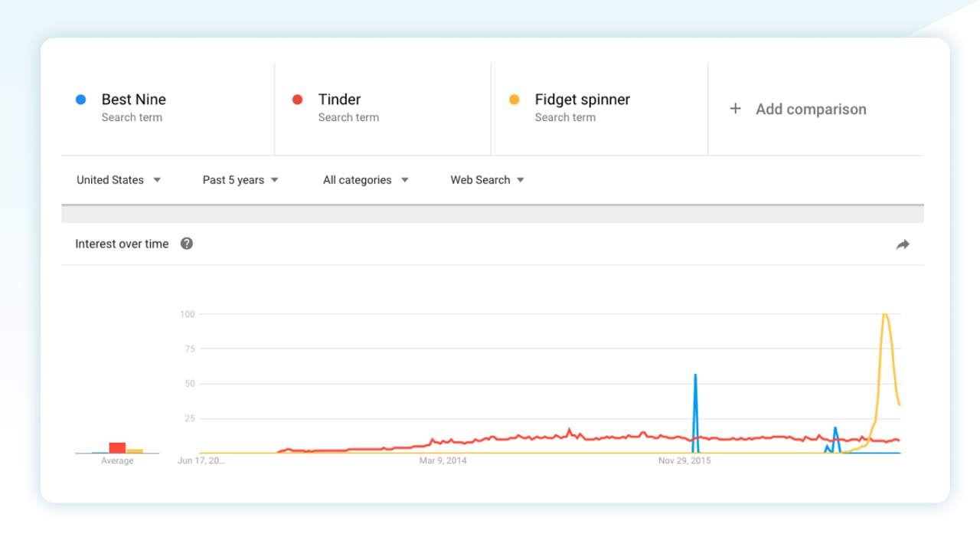Click the Nov 29, 2015 axis label
980x547 pixels.
tap(684, 460)
